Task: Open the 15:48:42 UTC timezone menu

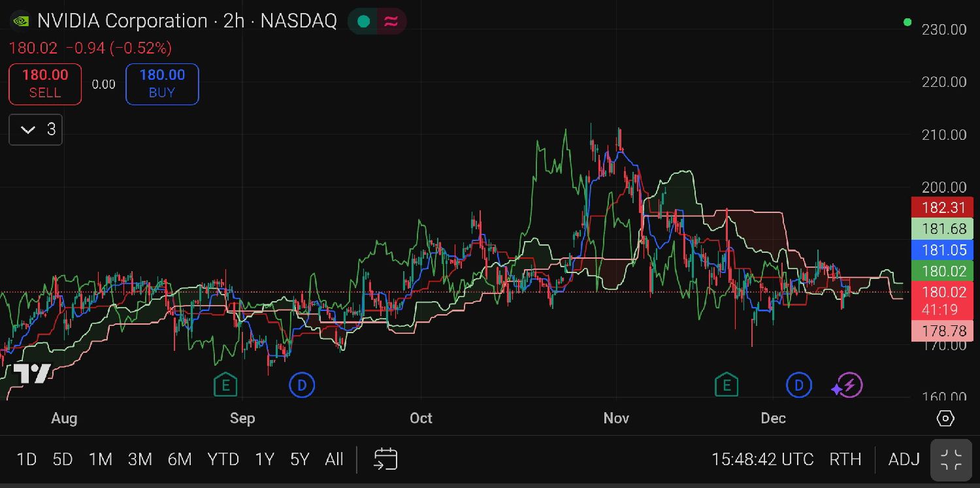Action: [x=762, y=459]
